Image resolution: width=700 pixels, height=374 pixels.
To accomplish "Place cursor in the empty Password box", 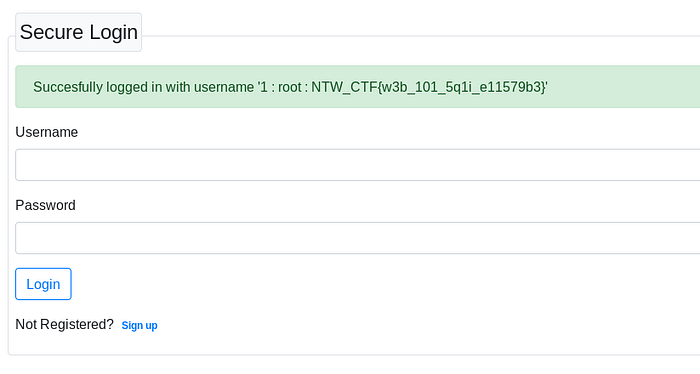I will point(358,238).
